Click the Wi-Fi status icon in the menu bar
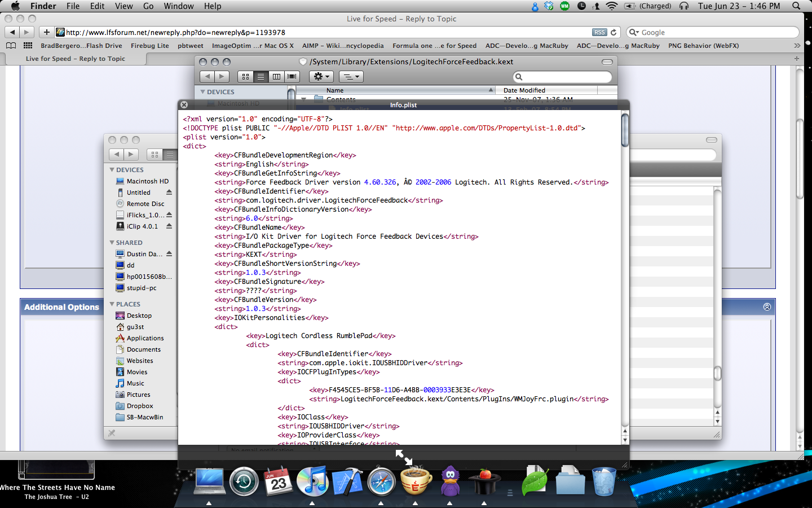Viewport: 812px width, 508px height. [x=612, y=6]
